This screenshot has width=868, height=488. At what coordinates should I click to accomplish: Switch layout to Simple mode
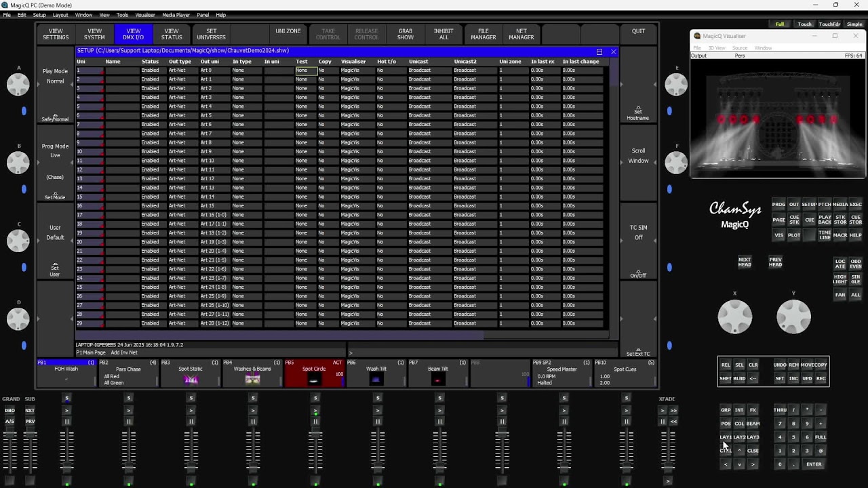click(x=854, y=24)
